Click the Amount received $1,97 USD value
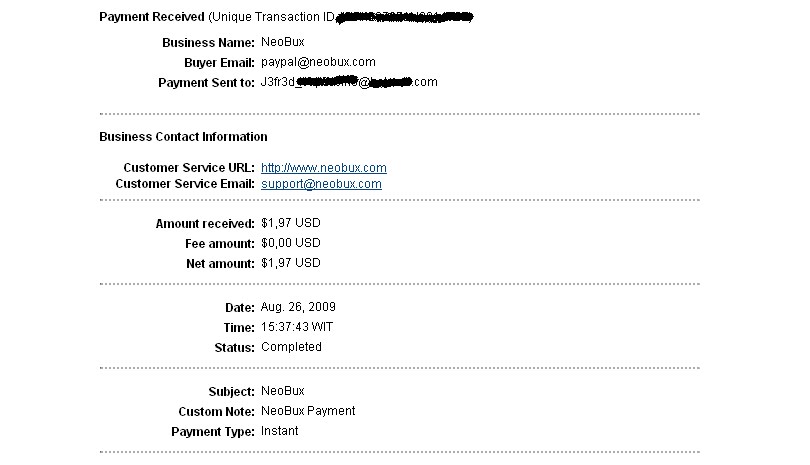 coord(291,223)
